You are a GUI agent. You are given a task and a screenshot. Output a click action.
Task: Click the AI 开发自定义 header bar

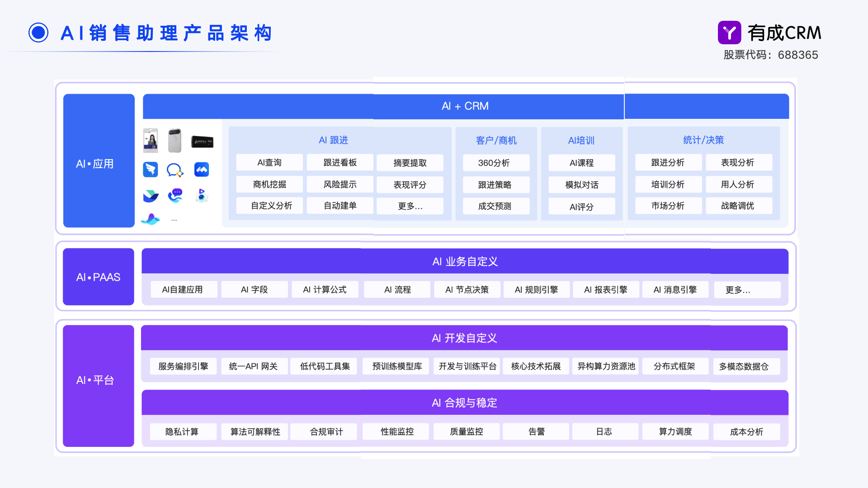[x=464, y=338]
